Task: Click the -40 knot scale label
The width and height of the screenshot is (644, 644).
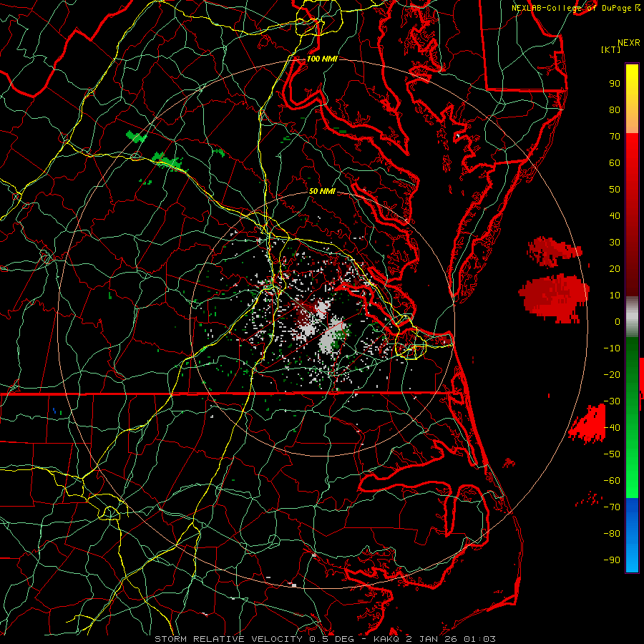Action: pos(612,428)
